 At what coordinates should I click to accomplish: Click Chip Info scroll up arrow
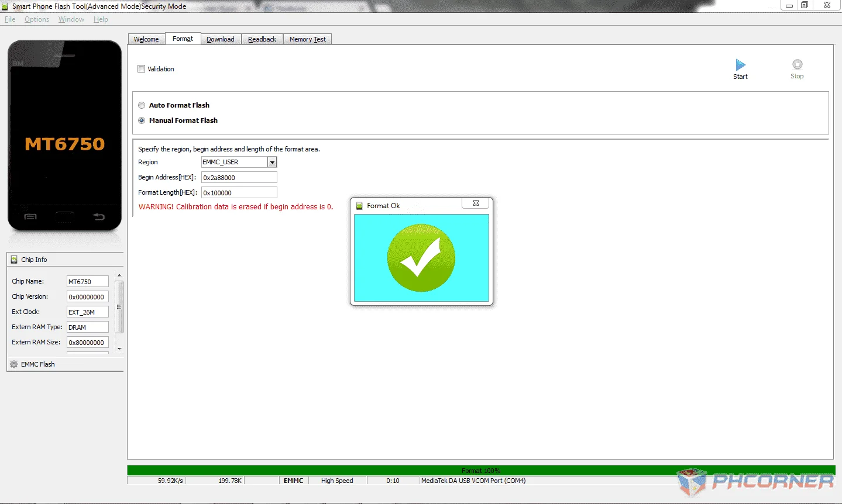(119, 275)
